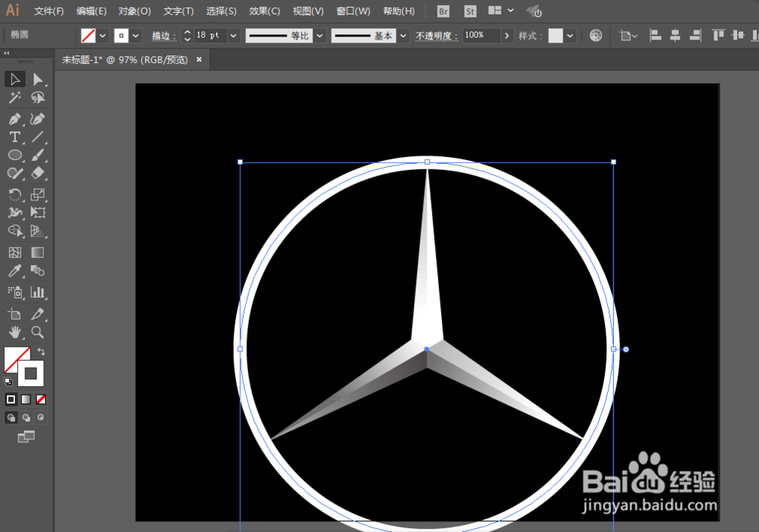The width and height of the screenshot is (759, 532).
Task: Open Align To dropdown in control bar
Action: (628, 36)
